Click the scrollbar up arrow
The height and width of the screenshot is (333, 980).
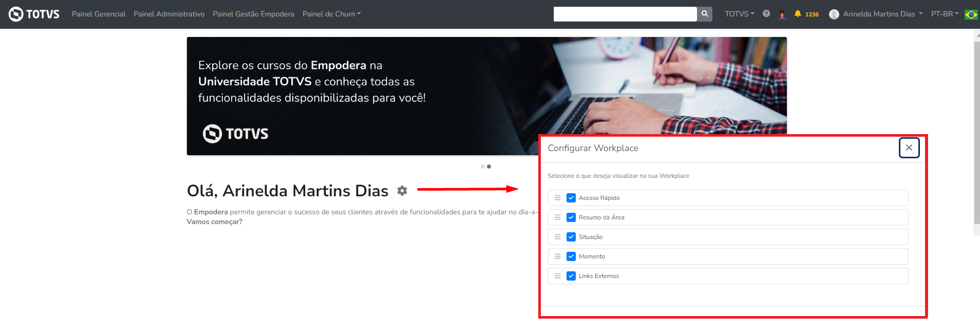pos(977,34)
